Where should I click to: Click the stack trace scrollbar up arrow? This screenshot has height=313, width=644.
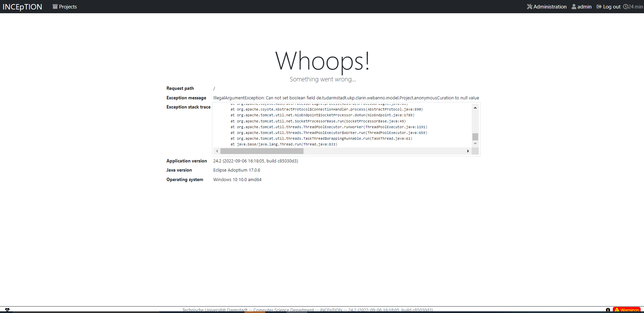click(x=475, y=108)
